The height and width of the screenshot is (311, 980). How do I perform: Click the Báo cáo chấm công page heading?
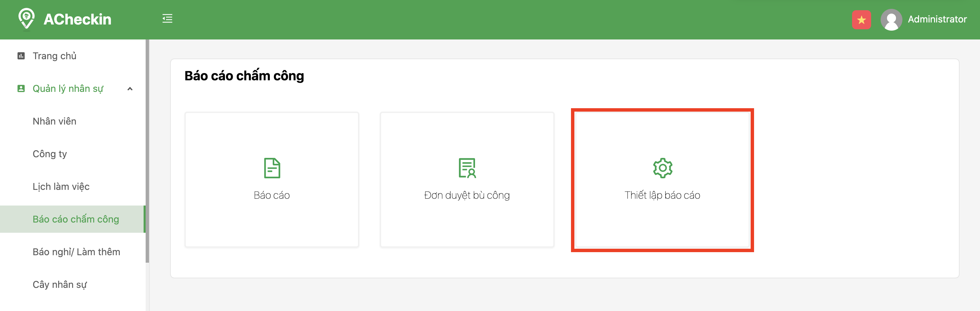coord(244,76)
